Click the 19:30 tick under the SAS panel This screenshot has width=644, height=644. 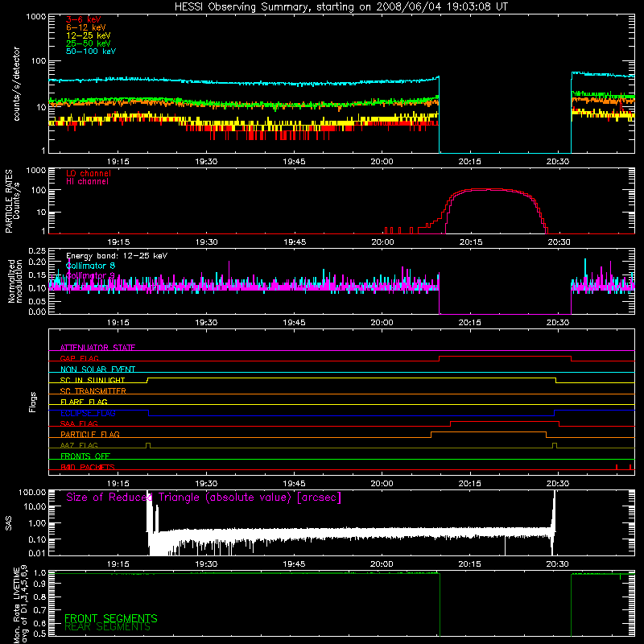pyautogui.click(x=206, y=564)
